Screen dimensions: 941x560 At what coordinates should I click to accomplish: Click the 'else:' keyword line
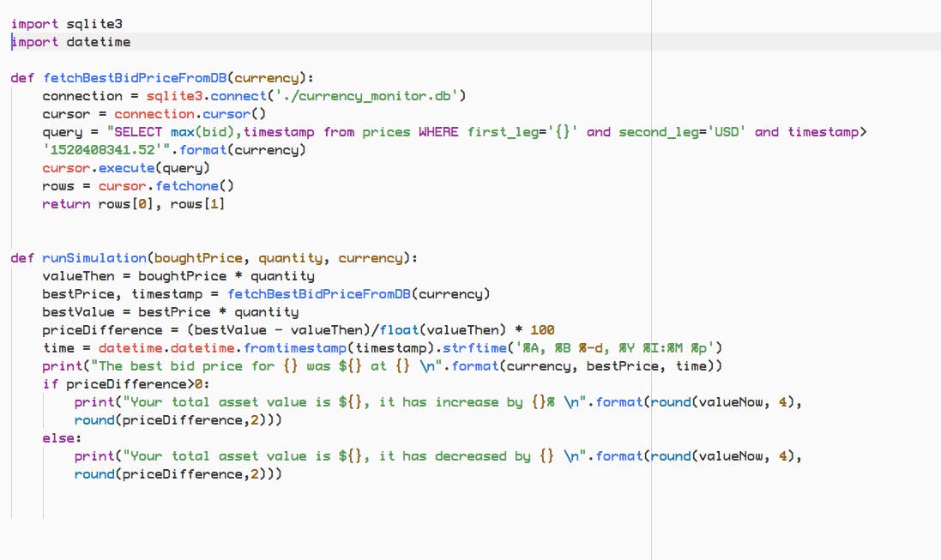[60, 437]
